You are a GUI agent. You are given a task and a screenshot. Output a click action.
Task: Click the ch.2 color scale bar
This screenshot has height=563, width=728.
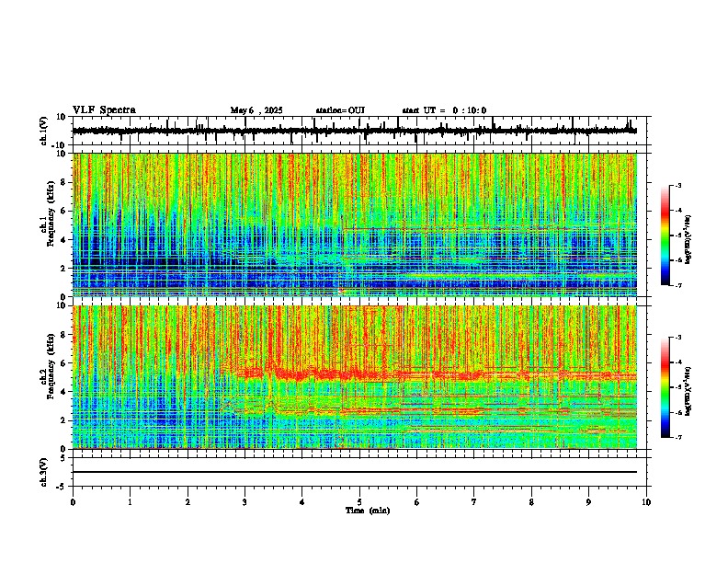point(665,387)
